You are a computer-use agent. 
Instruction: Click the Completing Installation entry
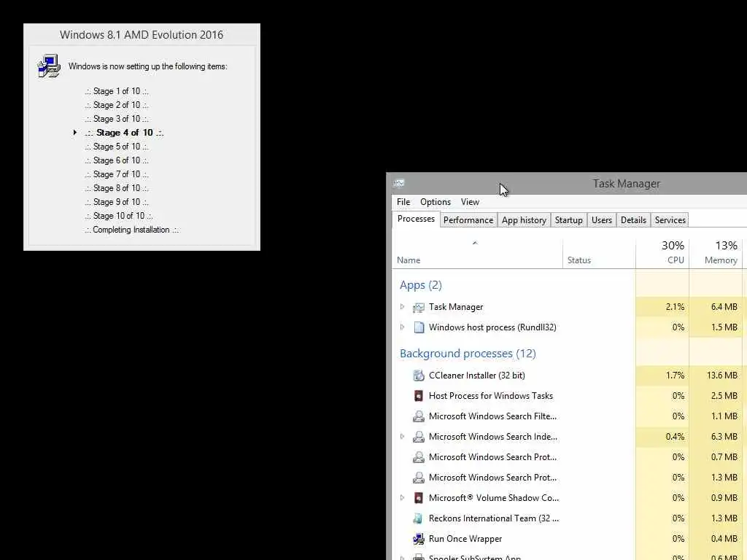(131, 230)
